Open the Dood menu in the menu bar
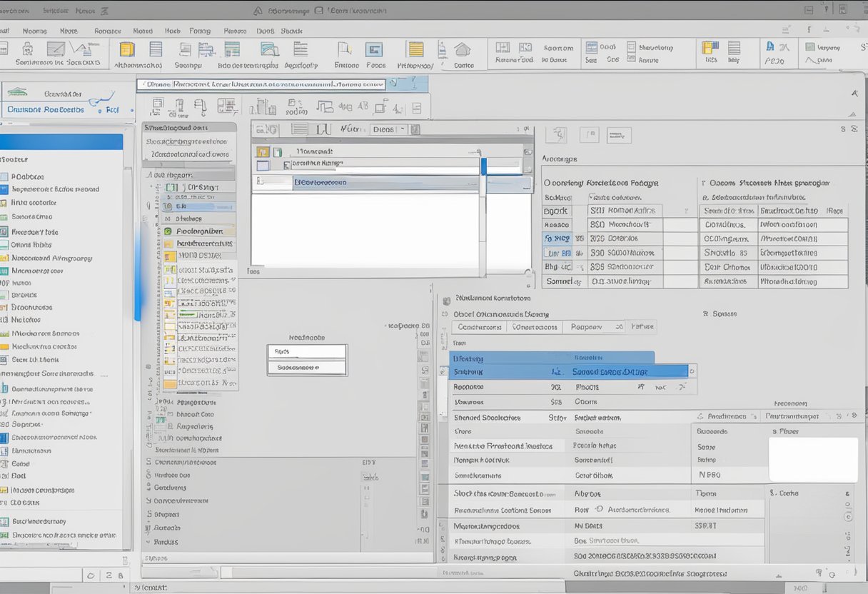Image resolution: width=868 pixels, height=594 pixels. click(265, 31)
